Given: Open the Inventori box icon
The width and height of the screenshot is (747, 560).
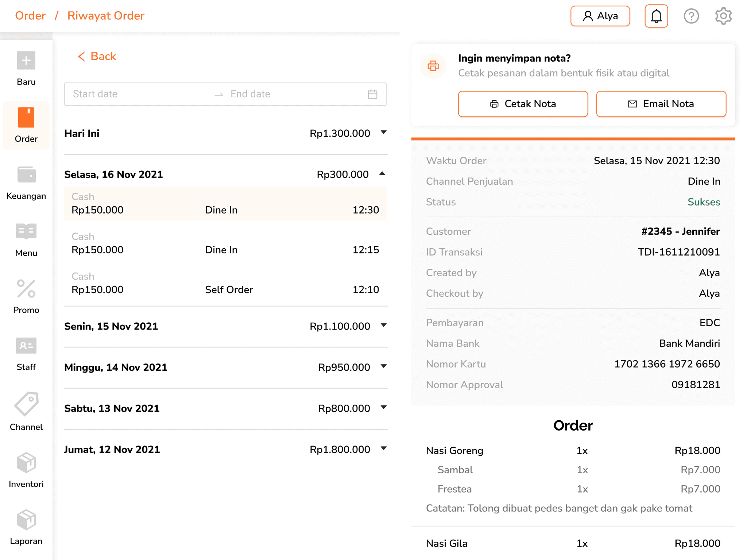Looking at the screenshot, I should (x=26, y=462).
